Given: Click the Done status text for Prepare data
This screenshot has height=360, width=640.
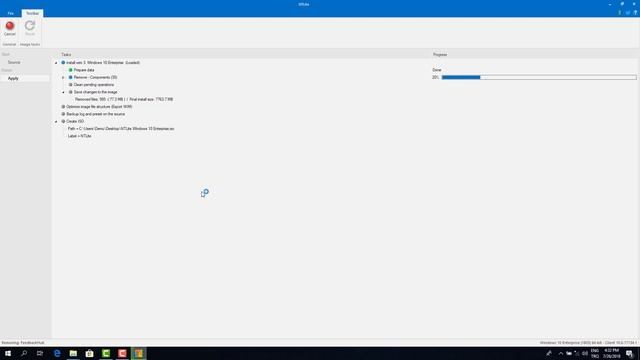Looking at the screenshot, I should pos(437,70).
